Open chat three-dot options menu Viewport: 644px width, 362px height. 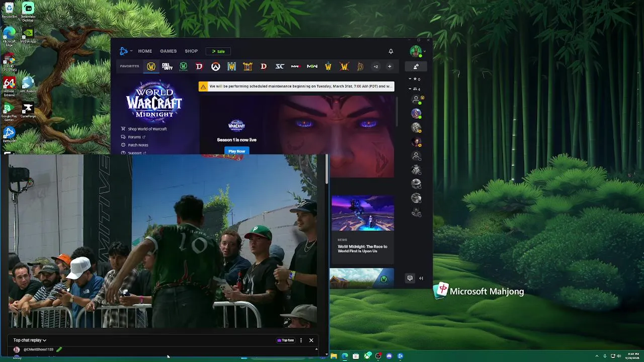(301, 340)
